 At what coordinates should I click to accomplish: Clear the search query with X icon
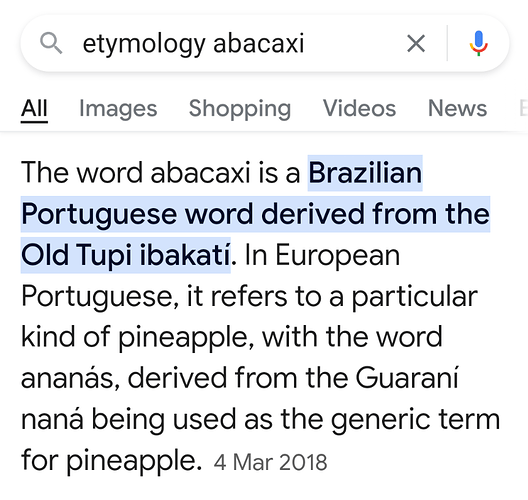416,43
